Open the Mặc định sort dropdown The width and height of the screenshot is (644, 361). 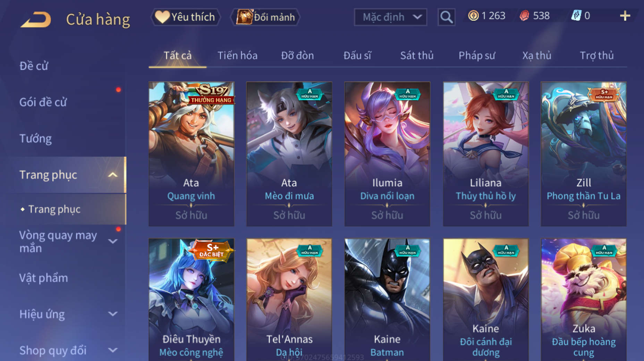[390, 17]
